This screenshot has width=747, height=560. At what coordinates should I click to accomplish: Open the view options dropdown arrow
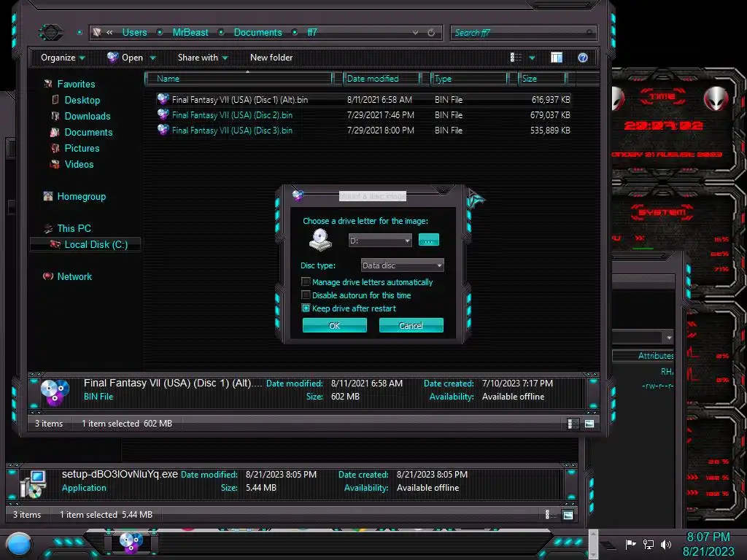pyautogui.click(x=532, y=58)
